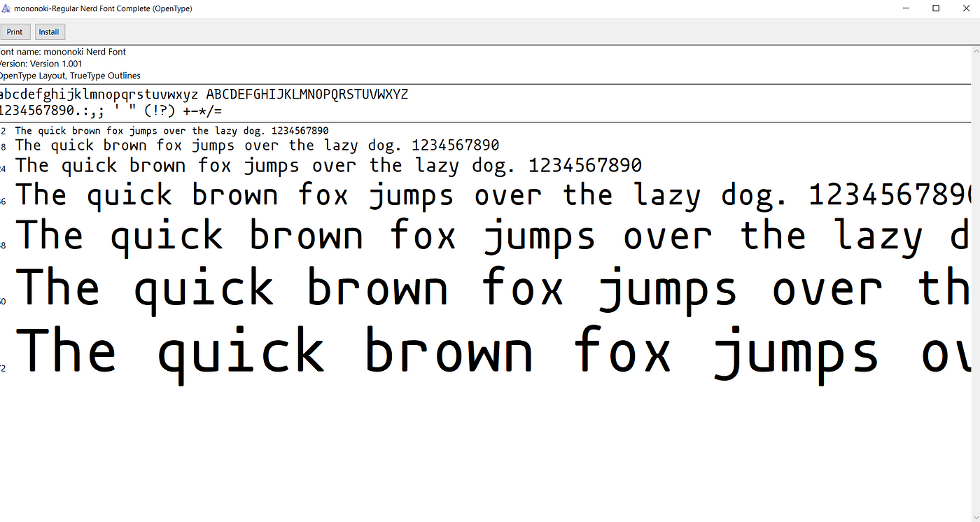Click the 12-point quick brown fox sample
The height and width of the screenshot is (522, 980).
click(x=171, y=131)
